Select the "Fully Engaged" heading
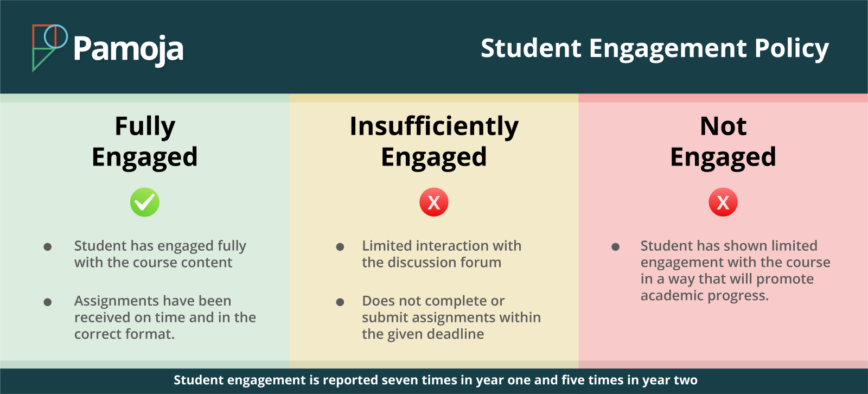 145,141
